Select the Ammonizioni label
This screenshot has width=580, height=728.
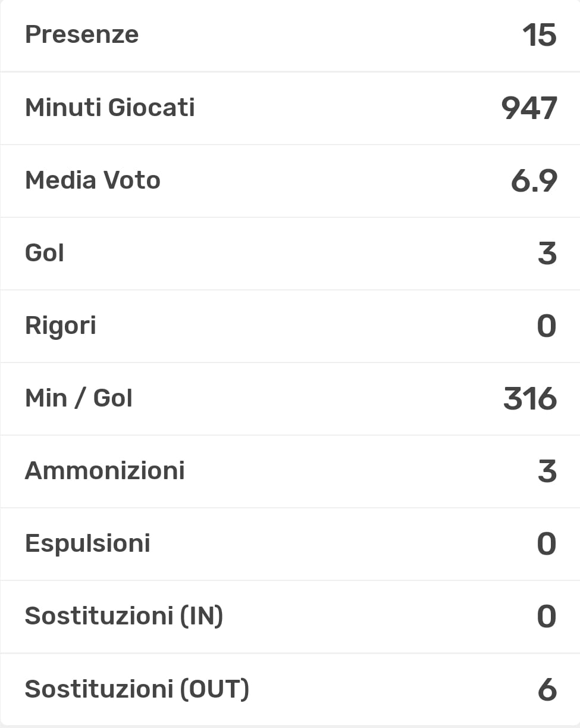tap(105, 471)
